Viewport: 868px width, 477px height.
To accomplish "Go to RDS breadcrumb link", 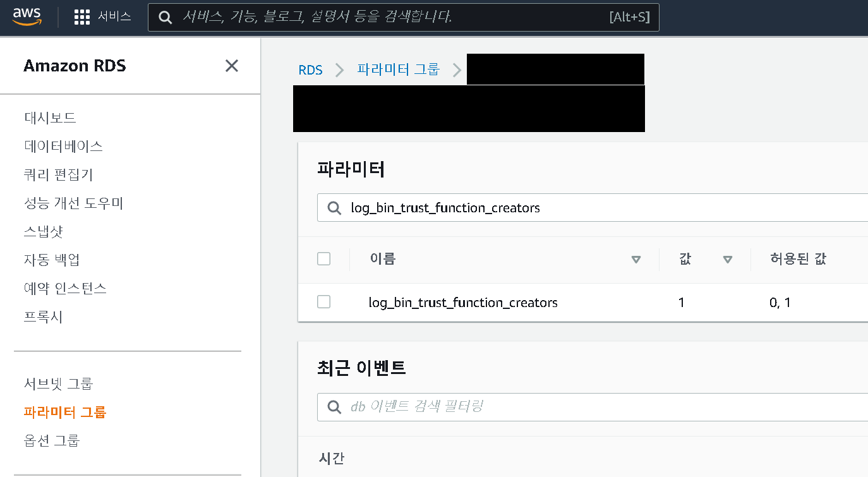I will (310, 69).
